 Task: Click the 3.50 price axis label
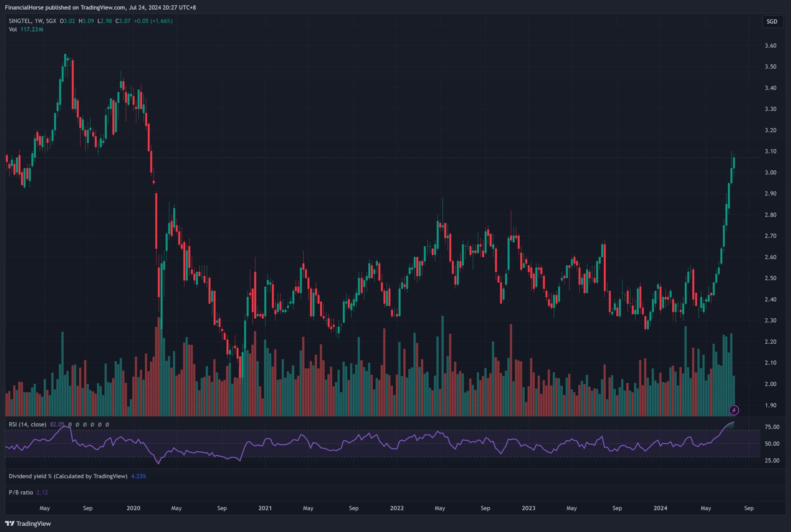770,67
